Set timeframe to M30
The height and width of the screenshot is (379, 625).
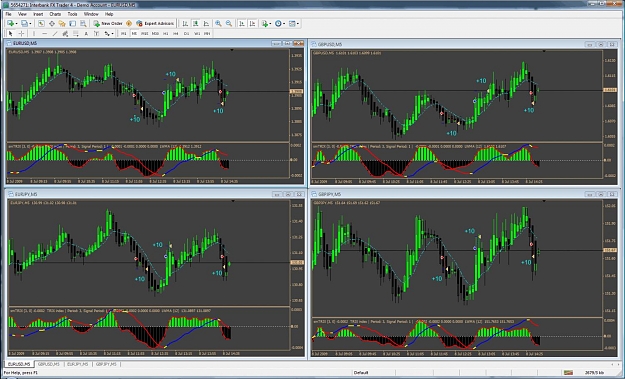pyautogui.click(x=155, y=33)
